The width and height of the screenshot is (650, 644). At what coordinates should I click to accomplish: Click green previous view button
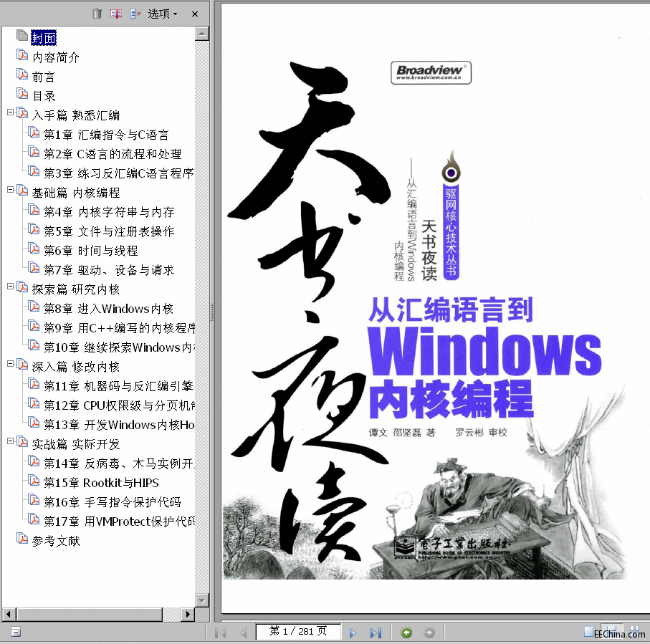coord(406,633)
